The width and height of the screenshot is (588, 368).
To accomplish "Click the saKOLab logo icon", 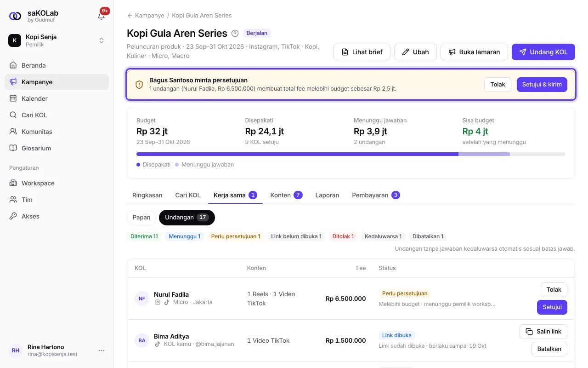I will click(x=15, y=16).
